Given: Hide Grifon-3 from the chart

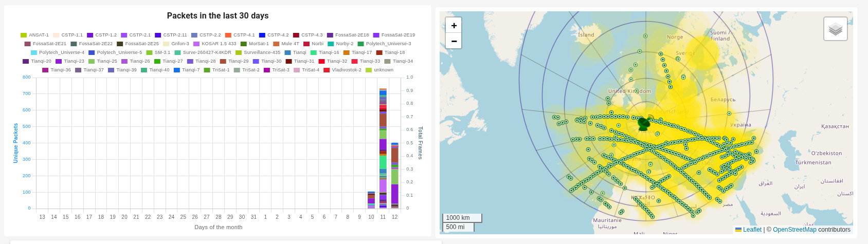Looking at the screenshot, I should point(176,44).
